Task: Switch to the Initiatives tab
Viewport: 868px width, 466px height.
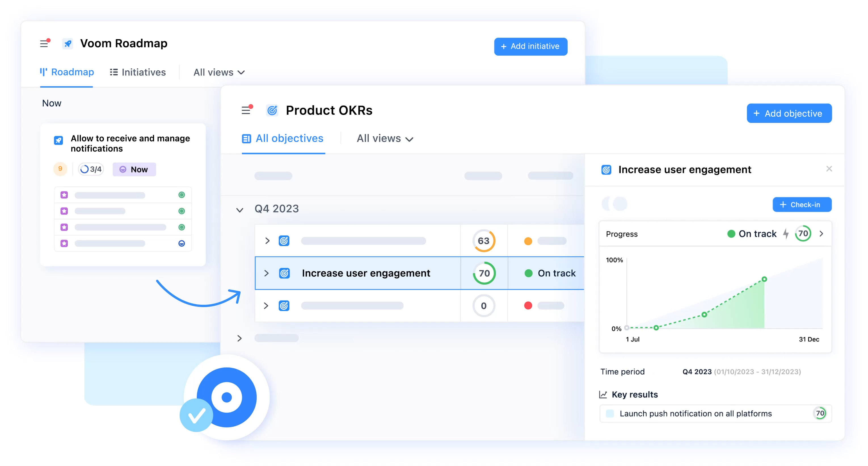Action: point(138,72)
